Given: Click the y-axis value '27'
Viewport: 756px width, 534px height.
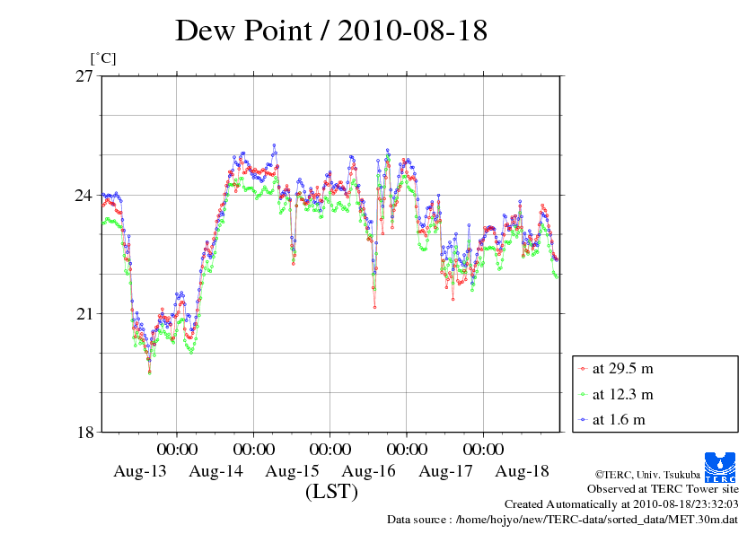Looking at the screenshot, I should [x=84, y=76].
